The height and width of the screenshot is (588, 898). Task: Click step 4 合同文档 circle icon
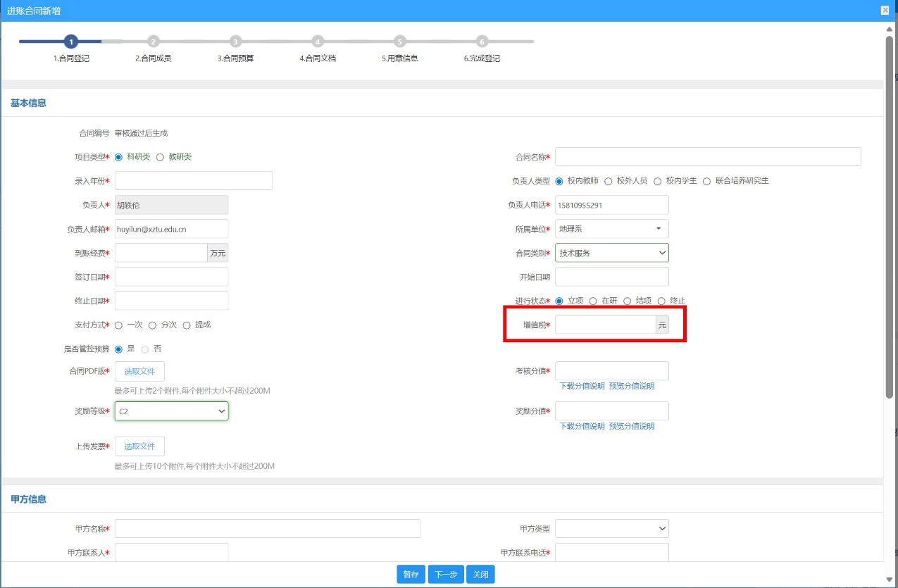pos(318,42)
